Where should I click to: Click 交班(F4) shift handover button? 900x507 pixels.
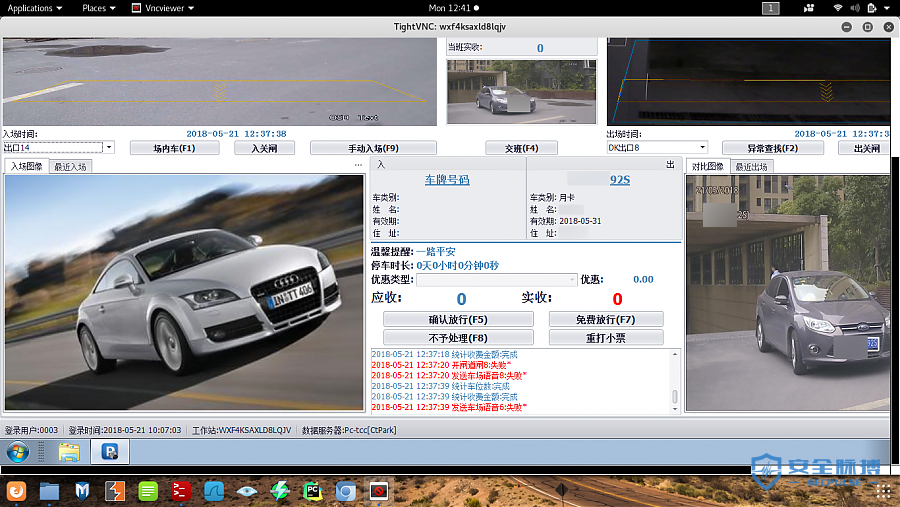point(521,148)
